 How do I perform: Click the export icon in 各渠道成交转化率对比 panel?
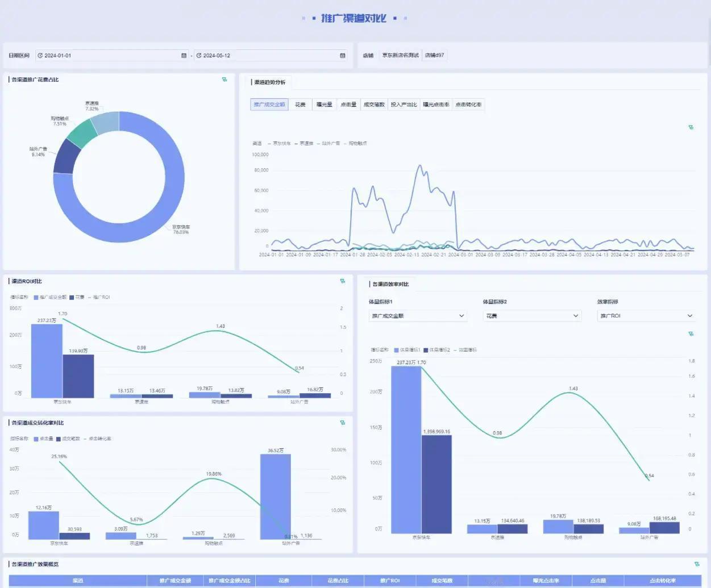tap(342, 423)
